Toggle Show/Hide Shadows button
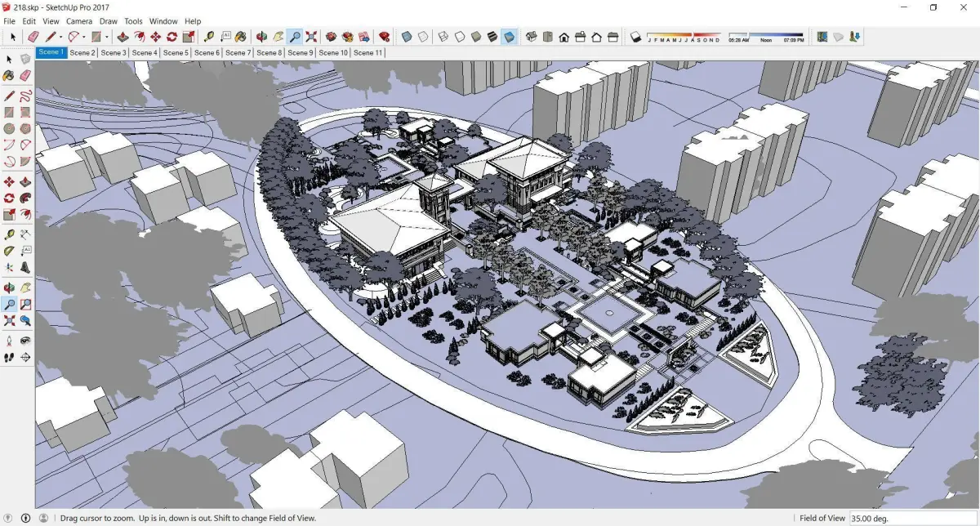This screenshot has height=526, width=980. 635,37
